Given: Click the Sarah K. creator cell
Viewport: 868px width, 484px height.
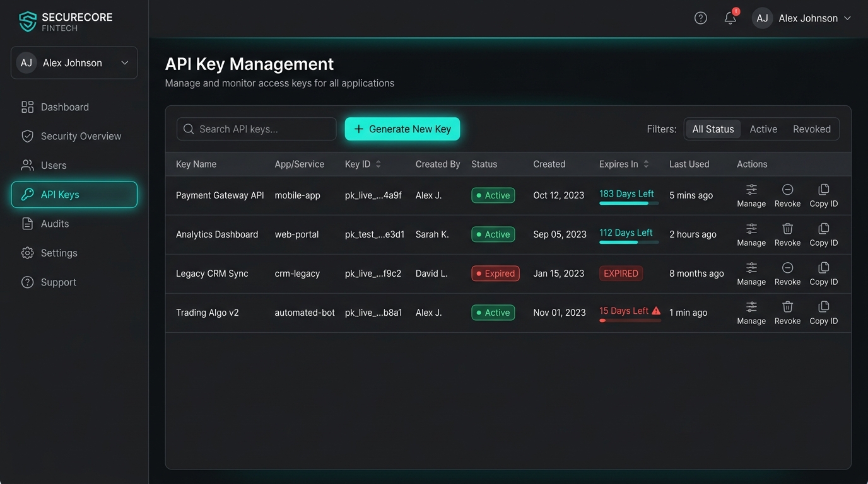Looking at the screenshot, I should [x=432, y=234].
